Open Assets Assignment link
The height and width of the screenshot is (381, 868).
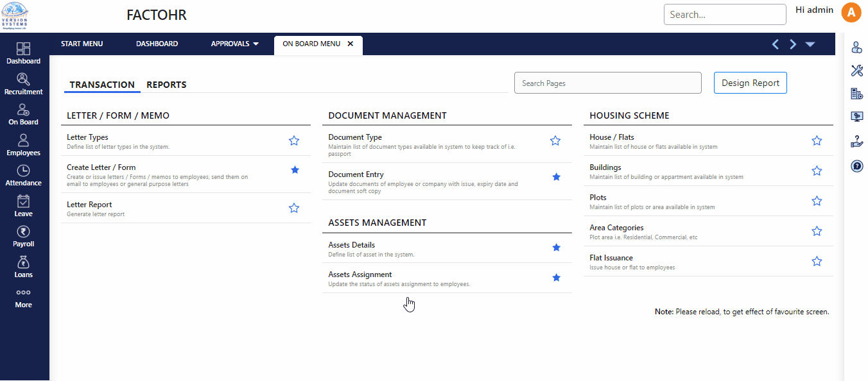point(360,275)
